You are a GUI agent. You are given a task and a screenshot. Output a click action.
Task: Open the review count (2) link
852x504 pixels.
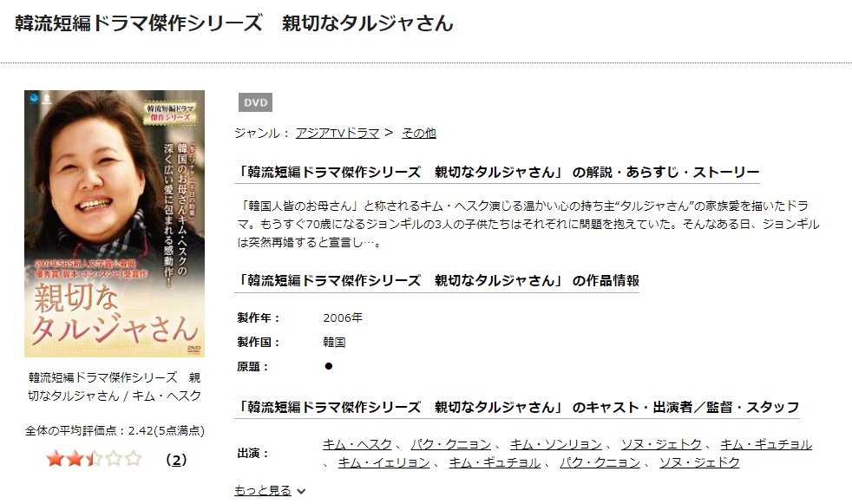(x=176, y=460)
